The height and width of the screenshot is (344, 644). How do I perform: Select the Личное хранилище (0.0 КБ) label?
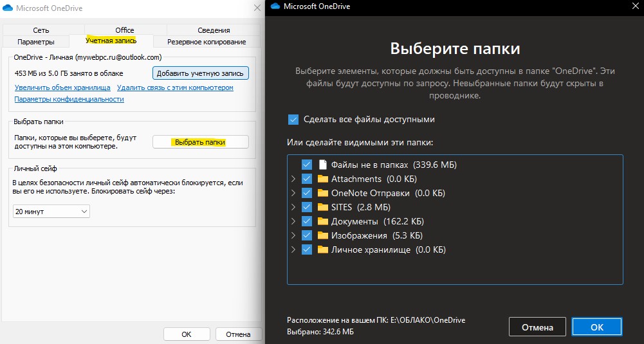coord(389,249)
